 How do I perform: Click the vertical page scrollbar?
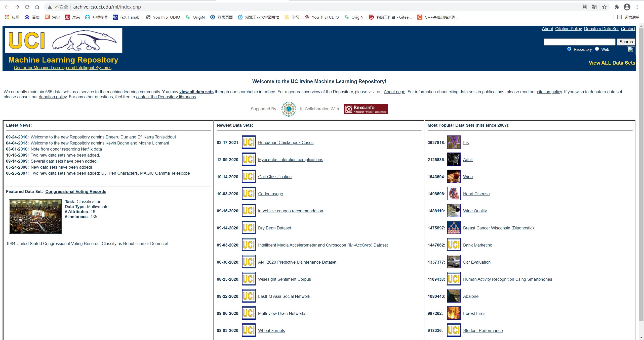(x=641, y=176)
